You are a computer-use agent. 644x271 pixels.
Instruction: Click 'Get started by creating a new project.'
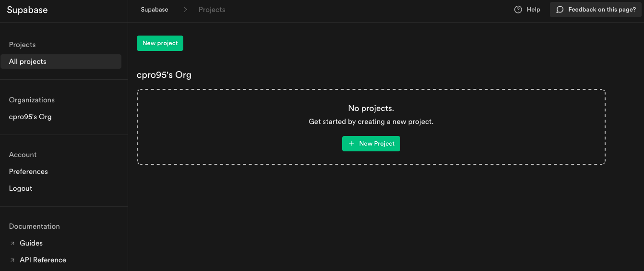point(371,122)
